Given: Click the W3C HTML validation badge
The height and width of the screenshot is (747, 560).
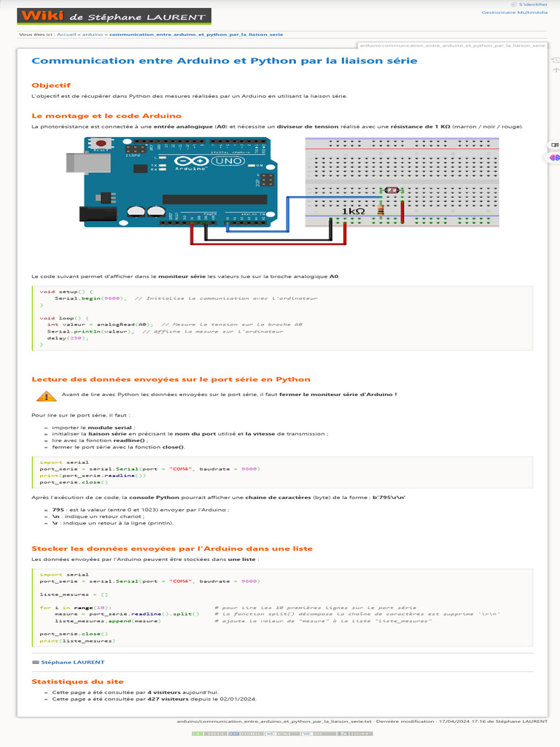Looking at the screenshot, I should 282,734.
